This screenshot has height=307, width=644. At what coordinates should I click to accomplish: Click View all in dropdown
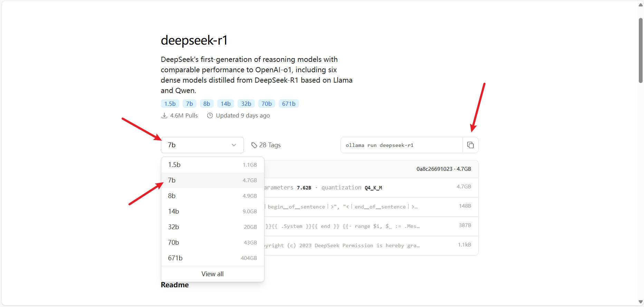(212, 274)
